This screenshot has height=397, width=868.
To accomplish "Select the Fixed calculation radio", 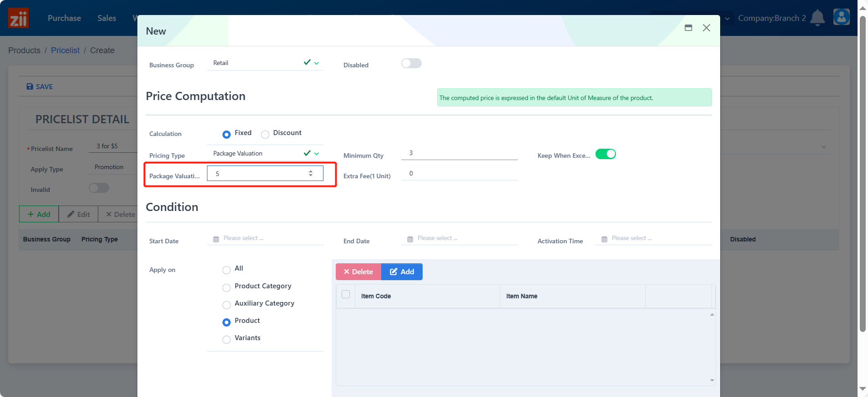I will (227, 134).
